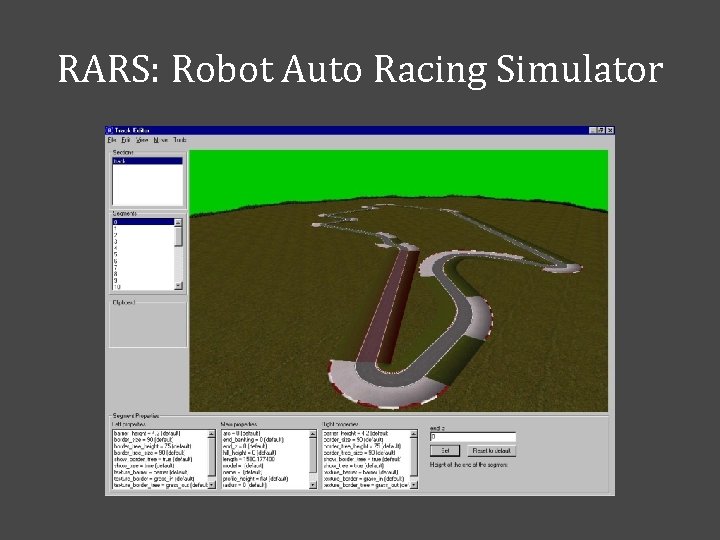Click Segments list scroll-up arrow
This screenshot has width=720, height=540.
[178, 222]
